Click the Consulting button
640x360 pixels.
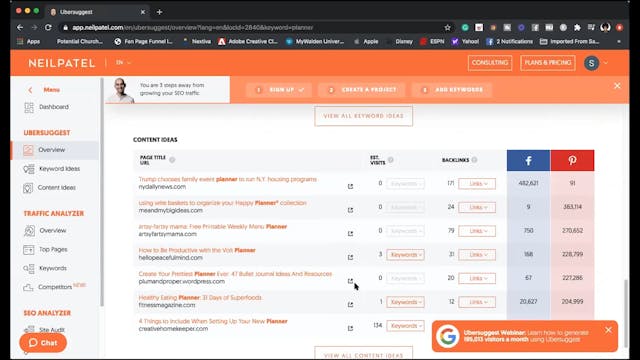tap(490, 63)
